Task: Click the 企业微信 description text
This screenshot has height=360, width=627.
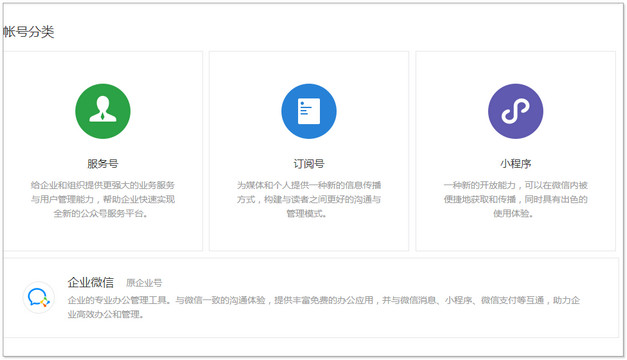Action: click(323, 307)
